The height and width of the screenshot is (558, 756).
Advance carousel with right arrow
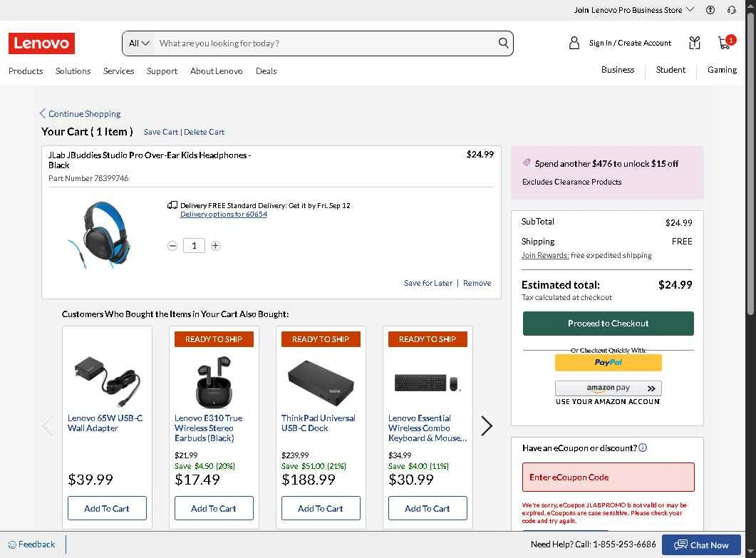(x=487, y=426)
